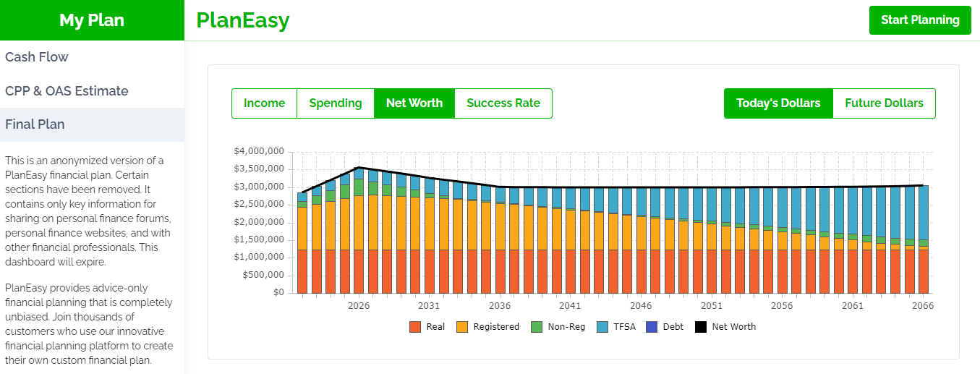Click the Net Worth legend label
This screenshot has height=374, width=980.
[734, 327]
